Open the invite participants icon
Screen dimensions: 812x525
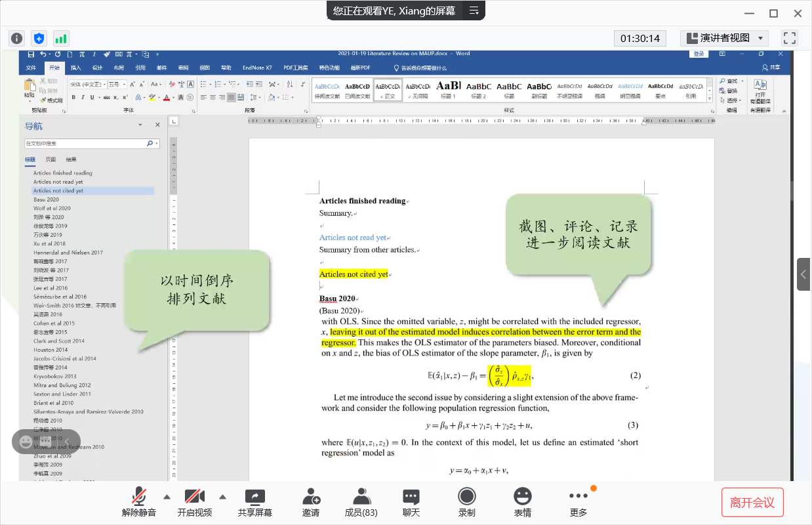click(311, 502)
